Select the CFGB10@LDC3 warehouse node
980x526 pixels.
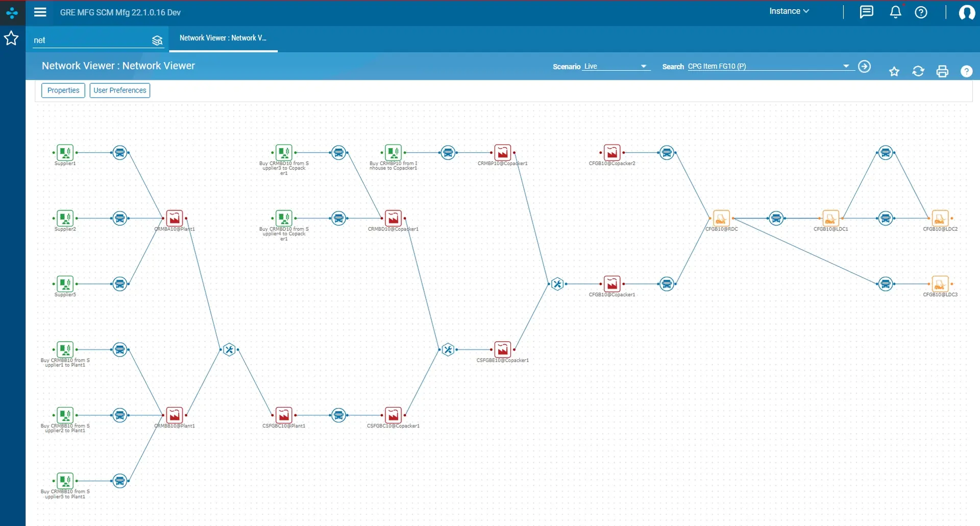point(940,284)
